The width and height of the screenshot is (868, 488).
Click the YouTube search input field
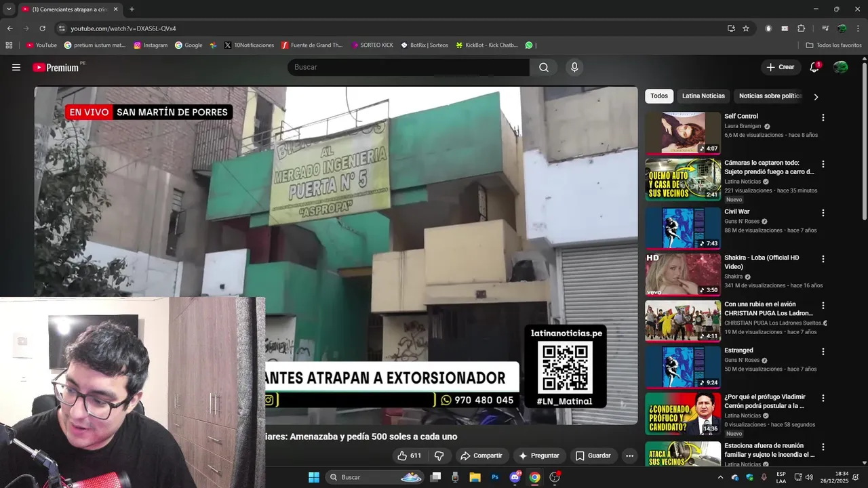point(409,67)
